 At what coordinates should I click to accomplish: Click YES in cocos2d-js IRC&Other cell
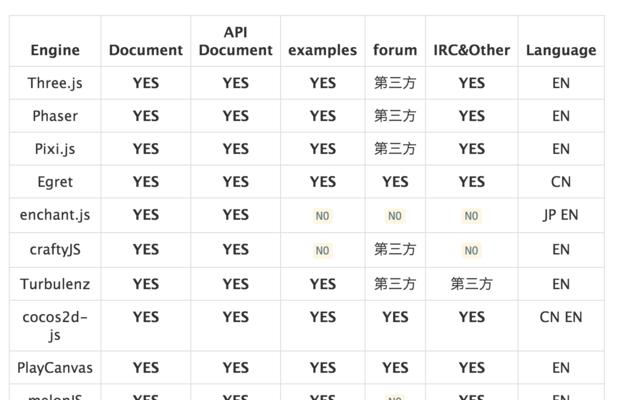click(x=472, y=317)
